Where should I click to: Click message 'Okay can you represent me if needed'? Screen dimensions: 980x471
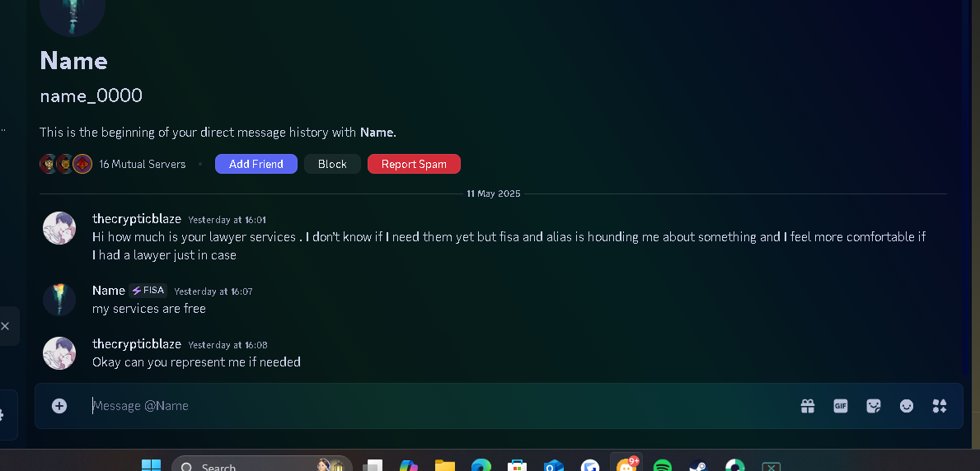[196, 362]
